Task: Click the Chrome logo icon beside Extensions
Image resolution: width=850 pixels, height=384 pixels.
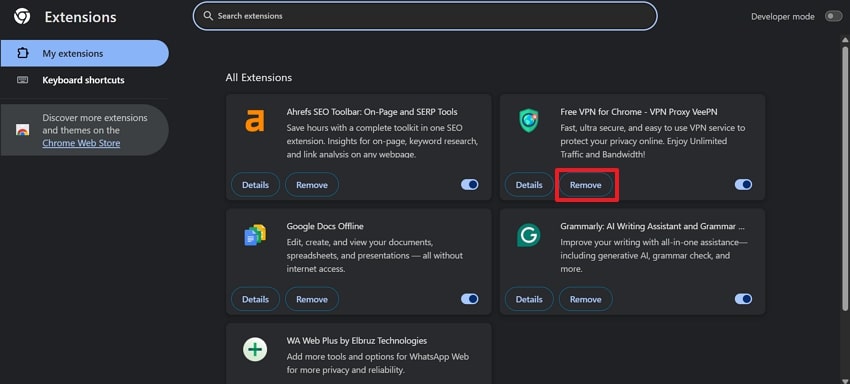Action: pyautogui.click(x=22, y=16)
